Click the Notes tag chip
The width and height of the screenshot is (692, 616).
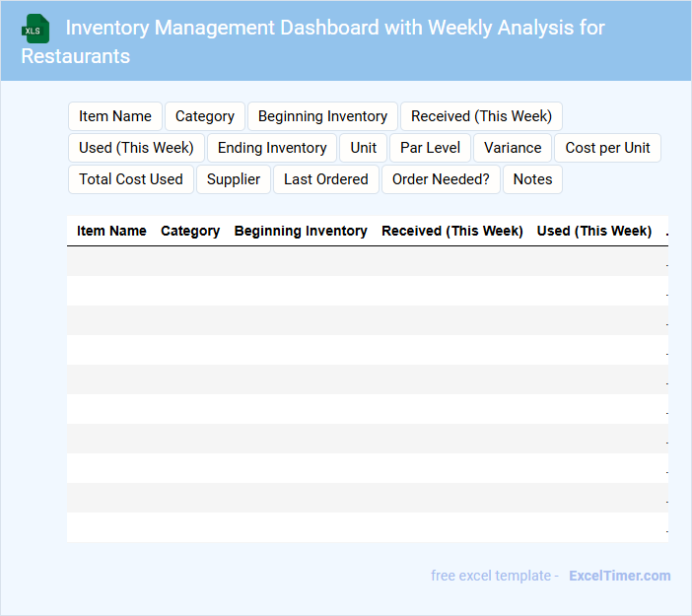click(x=532, y=179)
